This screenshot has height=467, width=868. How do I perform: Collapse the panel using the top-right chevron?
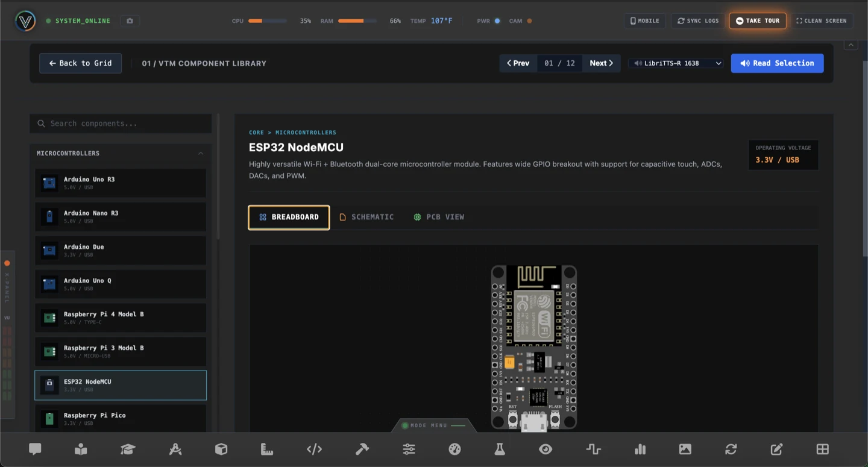(x=851, y=45)
